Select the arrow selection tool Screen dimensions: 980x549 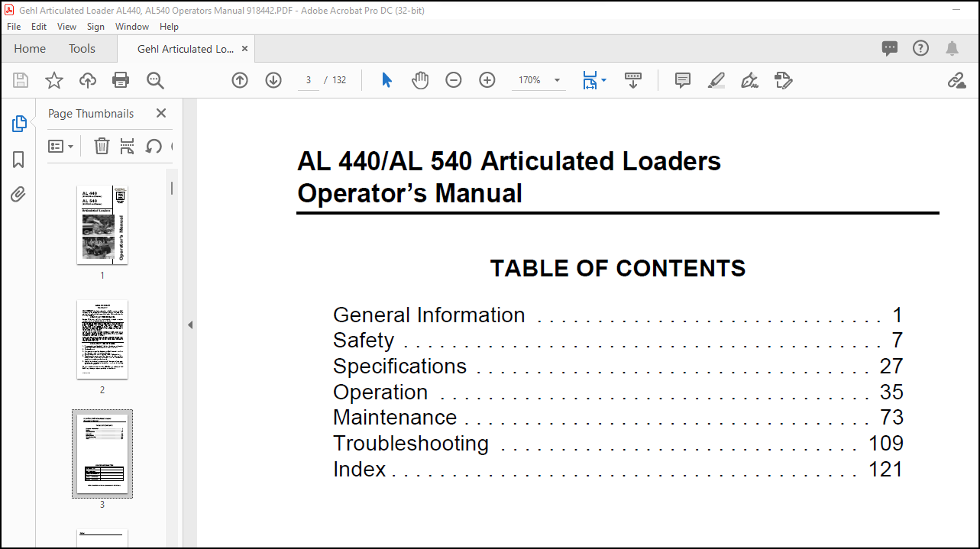click(x=387, y=80)
